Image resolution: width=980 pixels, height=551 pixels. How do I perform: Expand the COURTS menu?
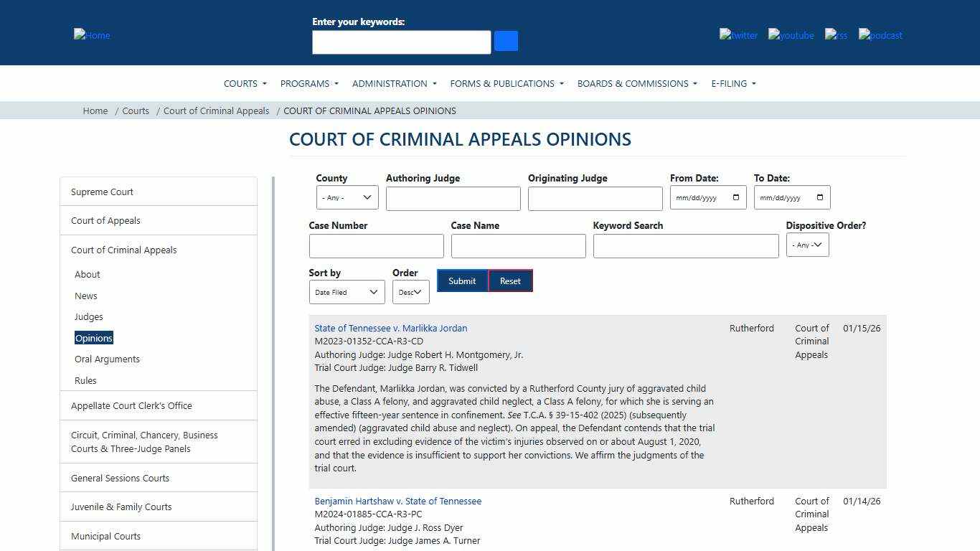(245, 83)
